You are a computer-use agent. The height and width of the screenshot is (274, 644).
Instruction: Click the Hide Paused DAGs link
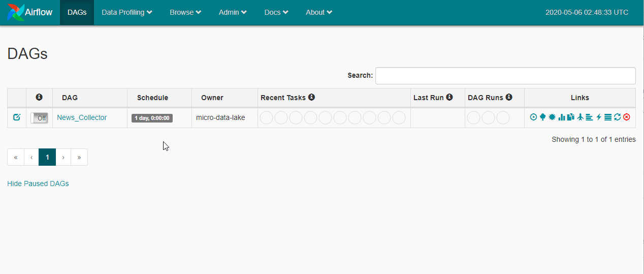38,184
